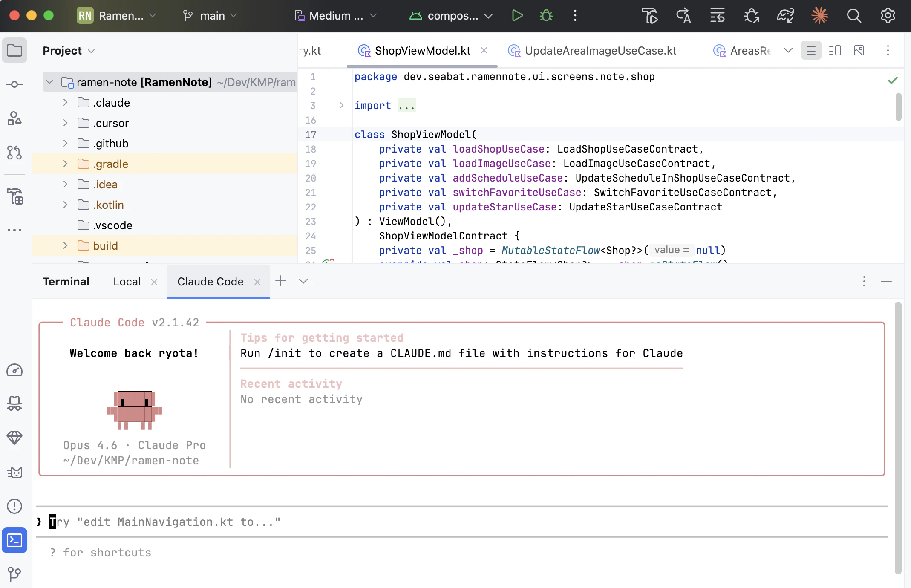The image size is (911, 588).
Task: Attach debugger to Android process
Action: point(752,16)
